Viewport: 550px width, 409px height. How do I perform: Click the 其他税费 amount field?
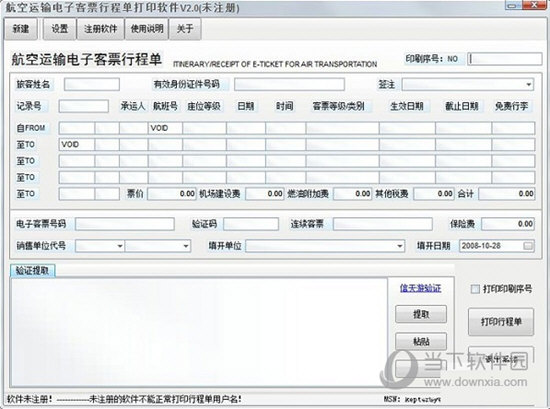coord(434,194)
